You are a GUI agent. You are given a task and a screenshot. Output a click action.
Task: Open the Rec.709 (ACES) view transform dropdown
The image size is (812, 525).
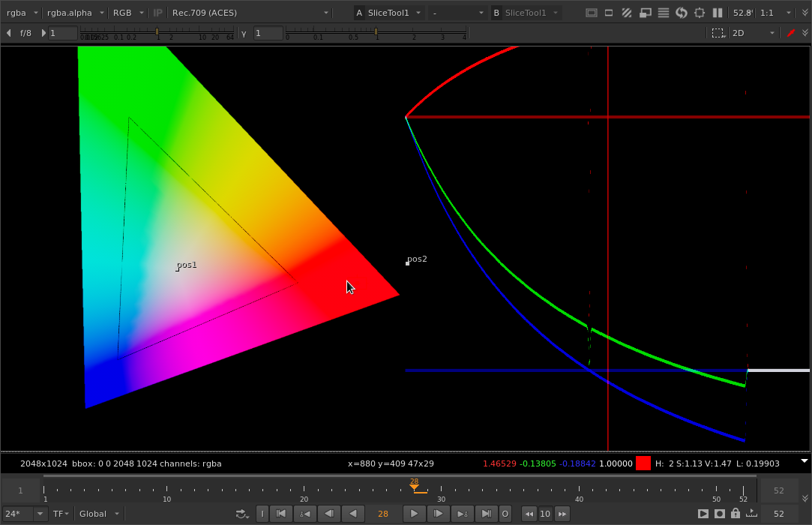point(250,13)
